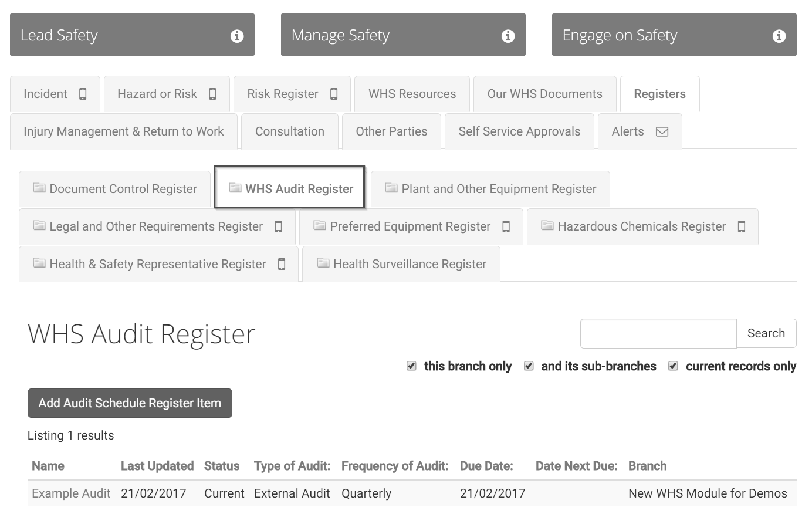Click mobile icon on Incident tab
812x524 pixels.
(x=83, y=94)
